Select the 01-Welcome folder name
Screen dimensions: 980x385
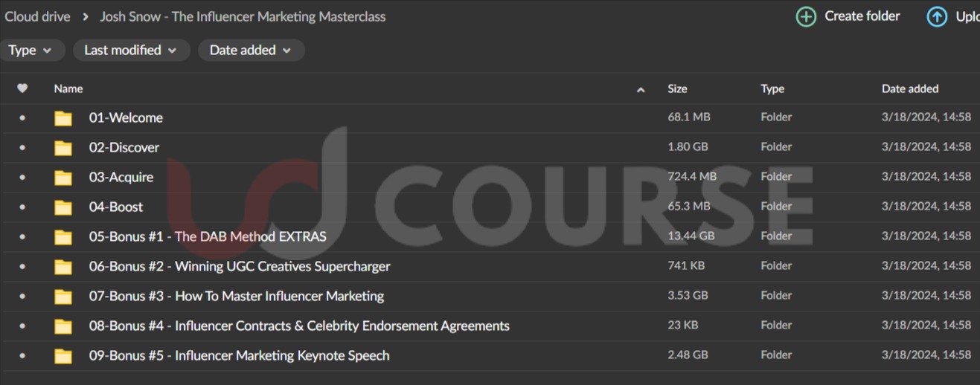point(126,117)
